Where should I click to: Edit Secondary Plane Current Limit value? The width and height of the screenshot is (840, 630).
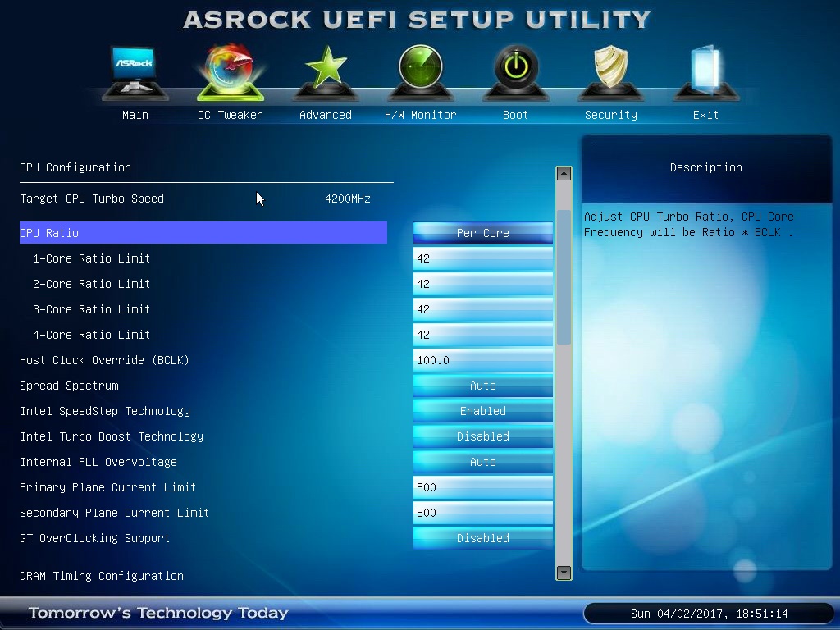pyautogui.click(x=482, y=513)
